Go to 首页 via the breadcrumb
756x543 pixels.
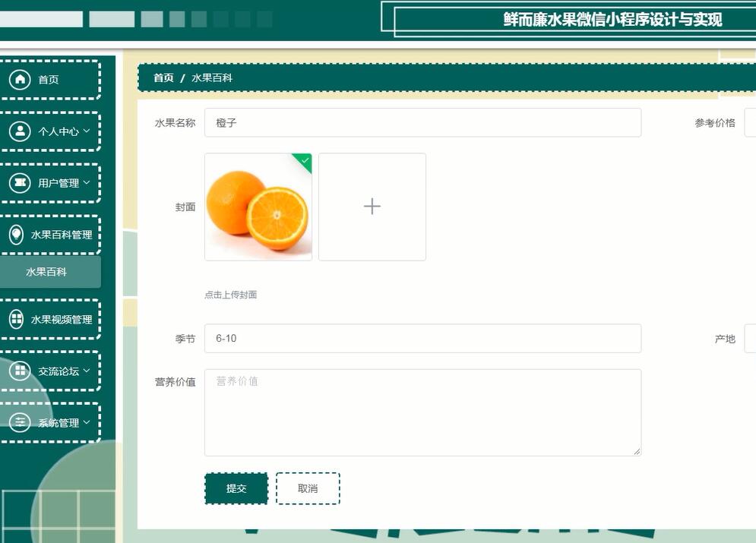pos(163,77)
